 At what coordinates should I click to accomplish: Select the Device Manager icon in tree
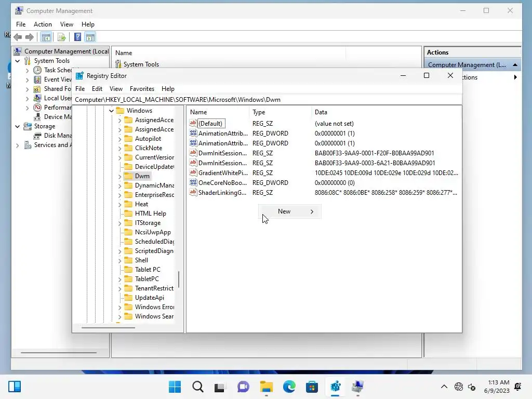(x=37, y=117)
